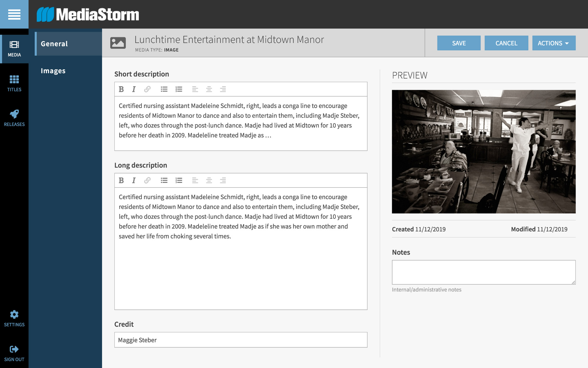Open the Titles grid section
The height and width of the screenshot is (368, 588).
coord(14,83)
